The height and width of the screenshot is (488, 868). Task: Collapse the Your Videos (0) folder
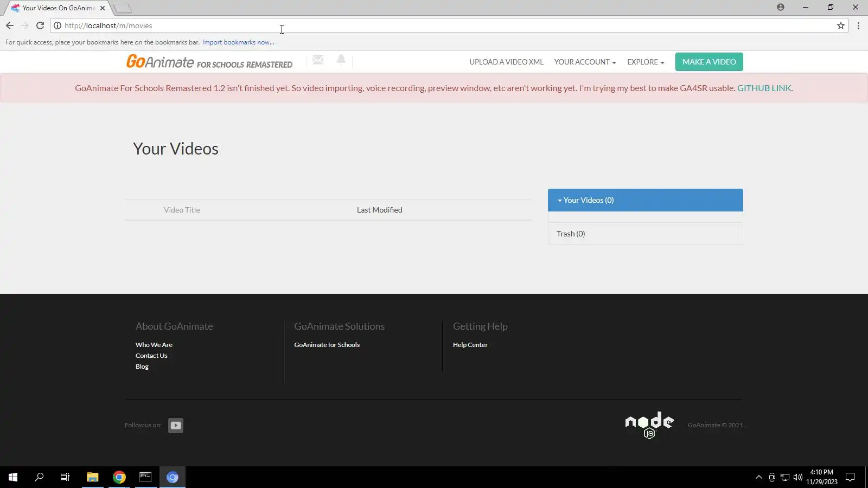point(646,200)
